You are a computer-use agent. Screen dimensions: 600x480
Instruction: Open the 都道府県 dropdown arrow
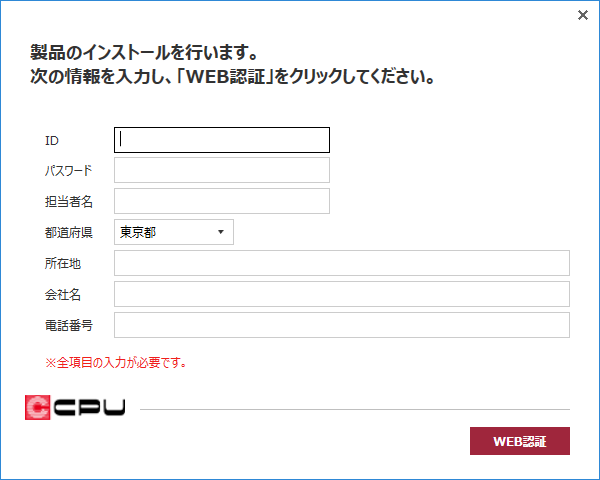221,232
